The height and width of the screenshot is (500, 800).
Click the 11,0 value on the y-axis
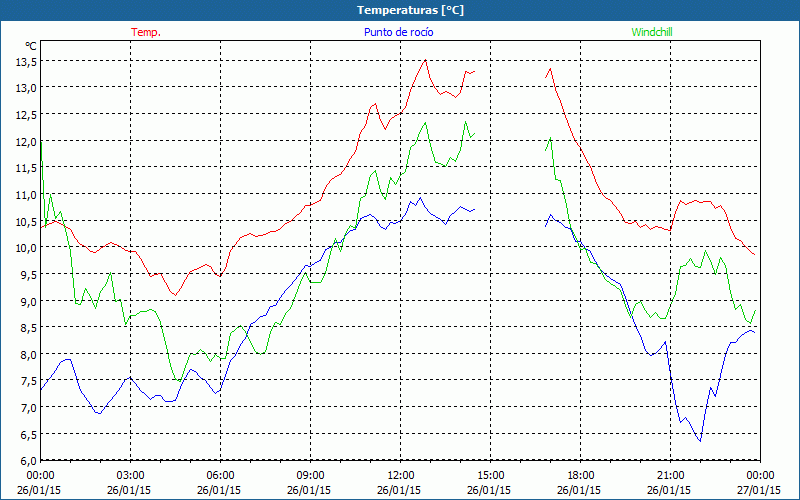pyautogui.click(x=27, y=195)
